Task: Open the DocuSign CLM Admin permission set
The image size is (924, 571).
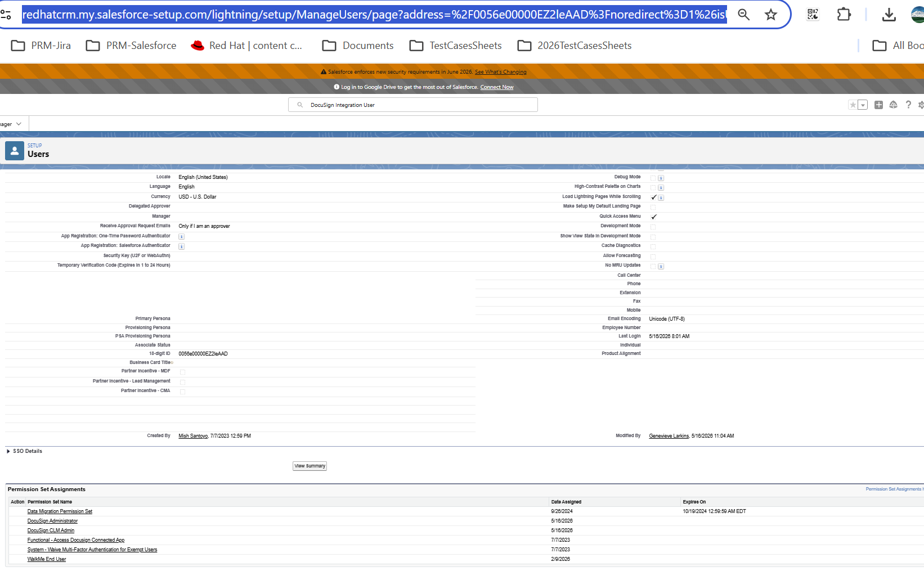Action: tap(51, 530)
